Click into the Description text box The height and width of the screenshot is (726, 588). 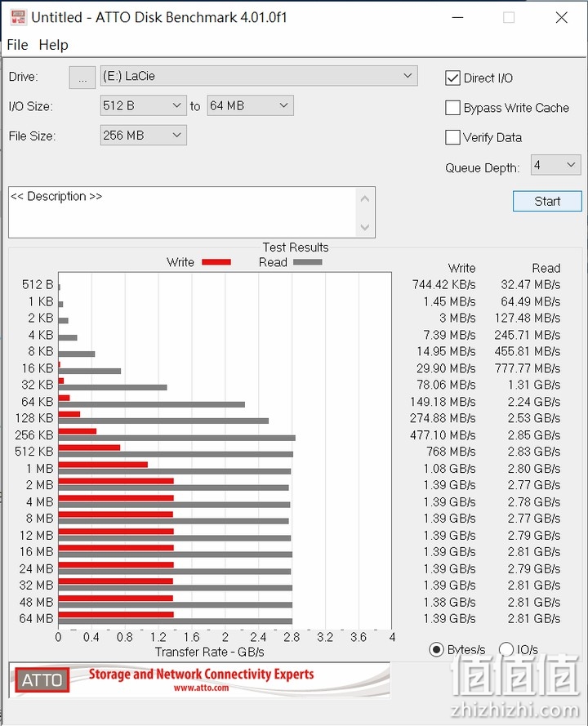[x=183, y=212]
